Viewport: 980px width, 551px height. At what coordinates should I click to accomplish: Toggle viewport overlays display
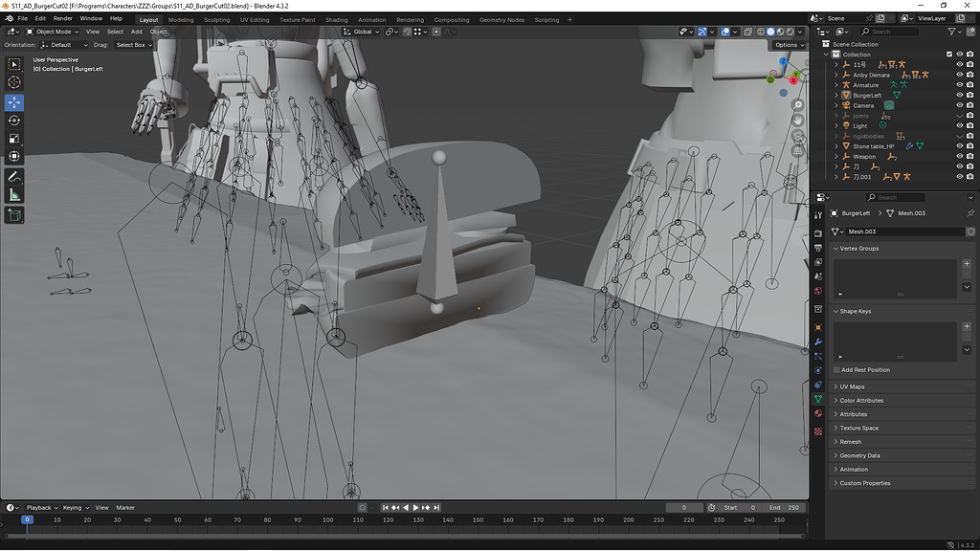(x=725, y=32)
